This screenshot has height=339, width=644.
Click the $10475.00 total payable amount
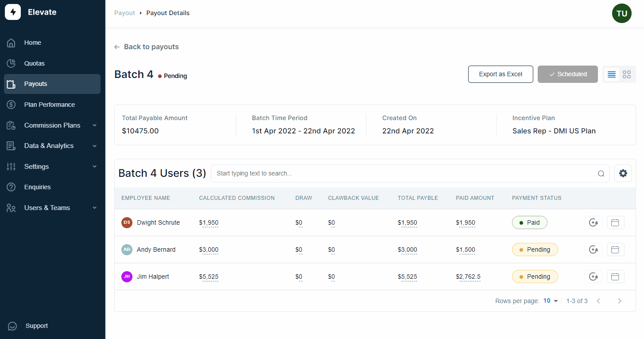[x=140, y=131]
